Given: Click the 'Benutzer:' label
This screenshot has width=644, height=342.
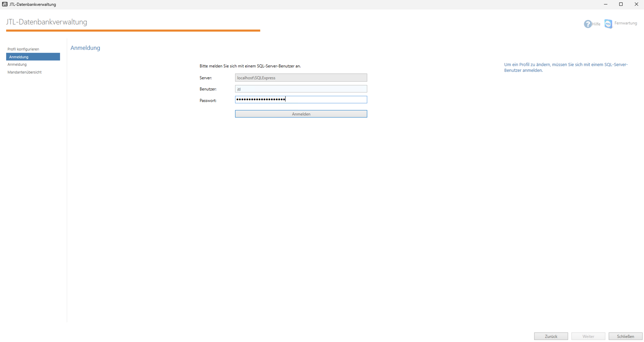Looking at the screenshot, I should 208,89.
